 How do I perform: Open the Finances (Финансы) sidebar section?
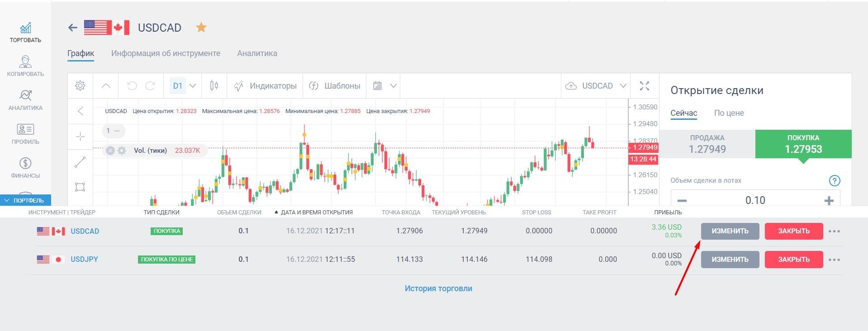25,168
